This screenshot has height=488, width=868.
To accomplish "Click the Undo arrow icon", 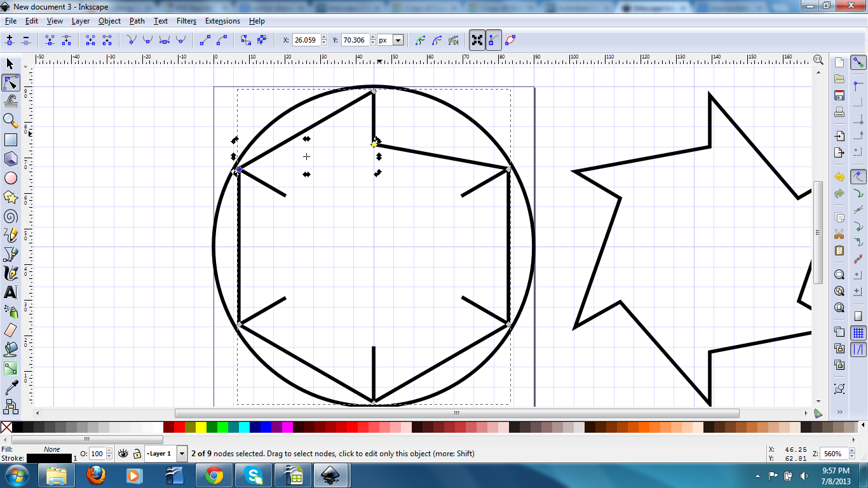I will tap(839, 177).
